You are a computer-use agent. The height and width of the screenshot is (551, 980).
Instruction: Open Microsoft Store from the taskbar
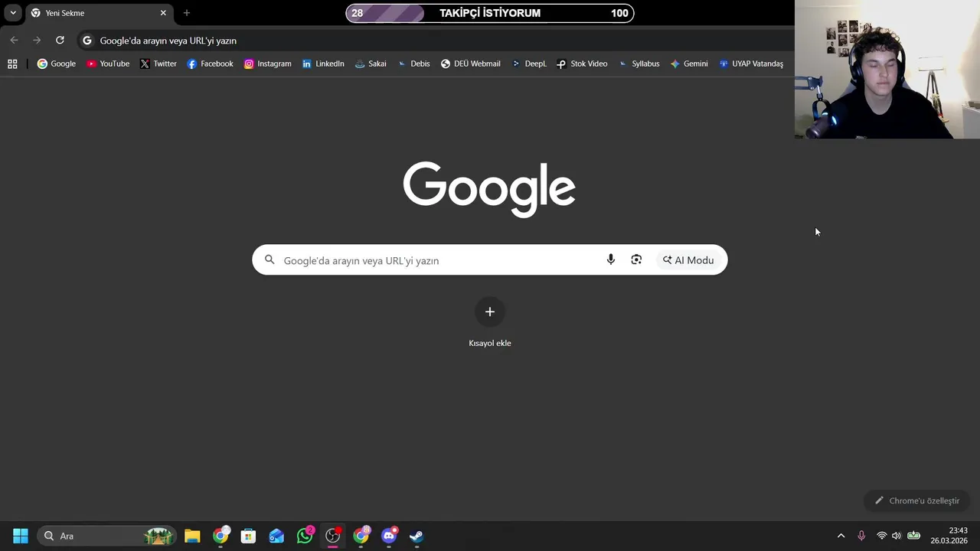point(248,536)
